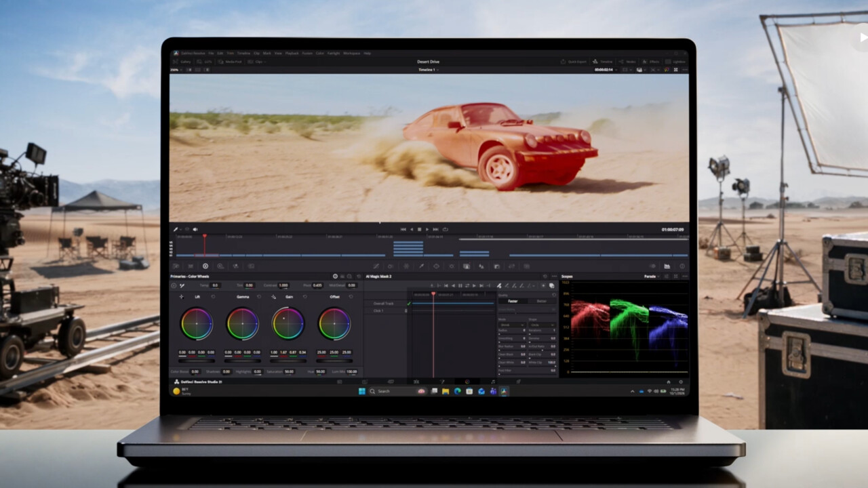
Task: Open the File menu
Action: [x=211, y=53]
